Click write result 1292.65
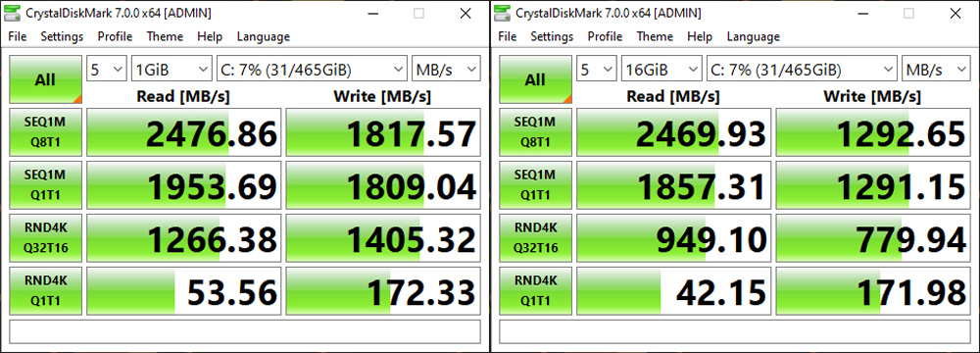This screenshot has height=353, width=980. pos(874,132)
